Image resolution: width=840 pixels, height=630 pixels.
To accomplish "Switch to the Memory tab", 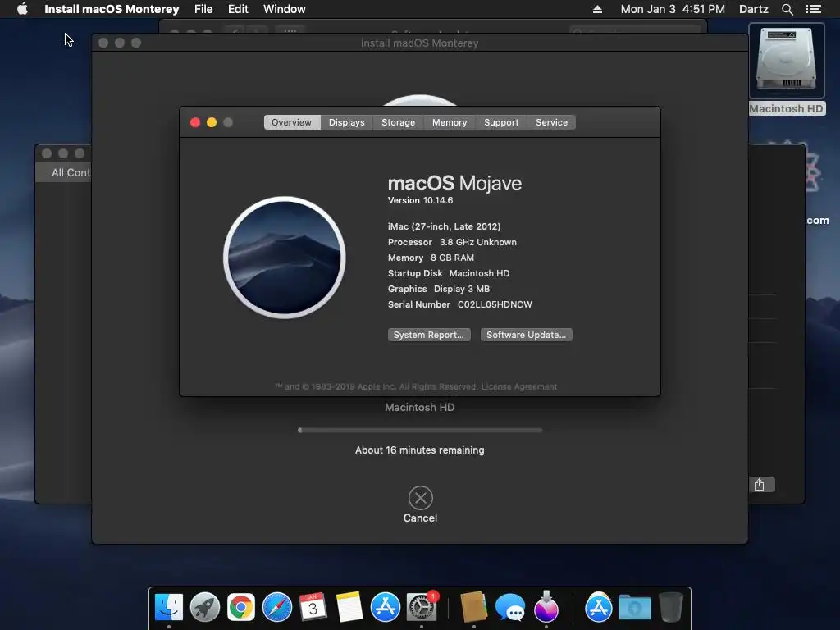I will (450, 122).
